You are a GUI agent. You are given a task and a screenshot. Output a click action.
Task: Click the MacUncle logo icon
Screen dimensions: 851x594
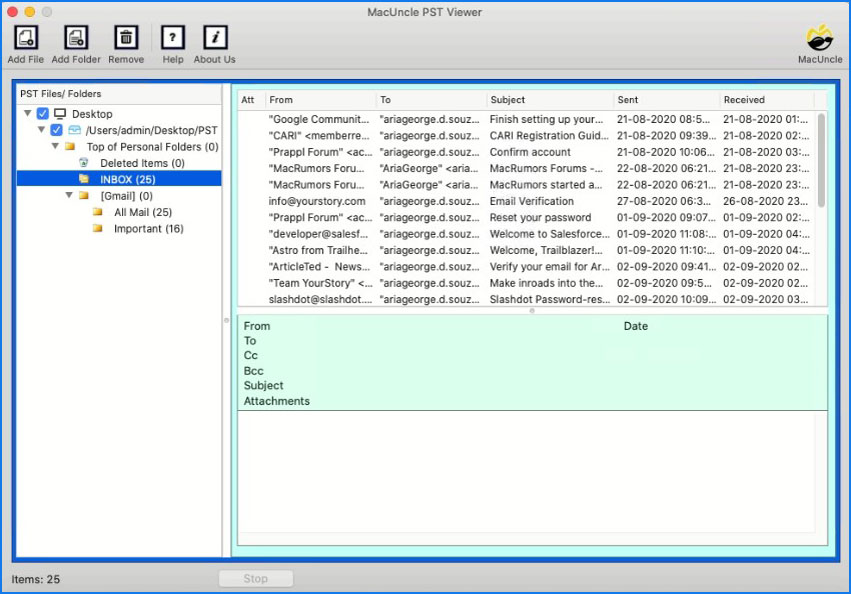click(x=820, y=37)
